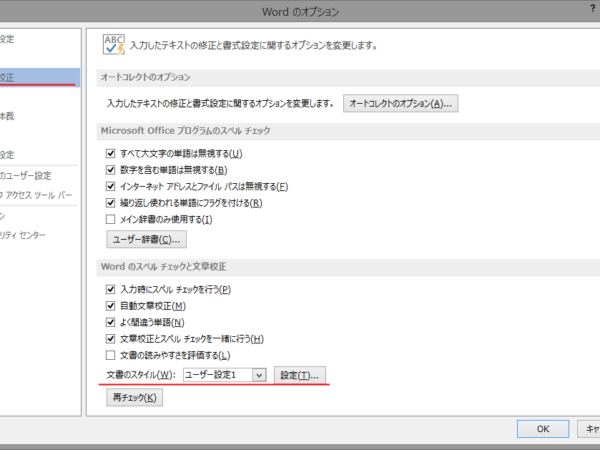Image resolution: width=600 pixels, height=450 pixels.
Task: Toggle 数字を含む単語は無視する checkbox
Action: [x=110, y=170]
